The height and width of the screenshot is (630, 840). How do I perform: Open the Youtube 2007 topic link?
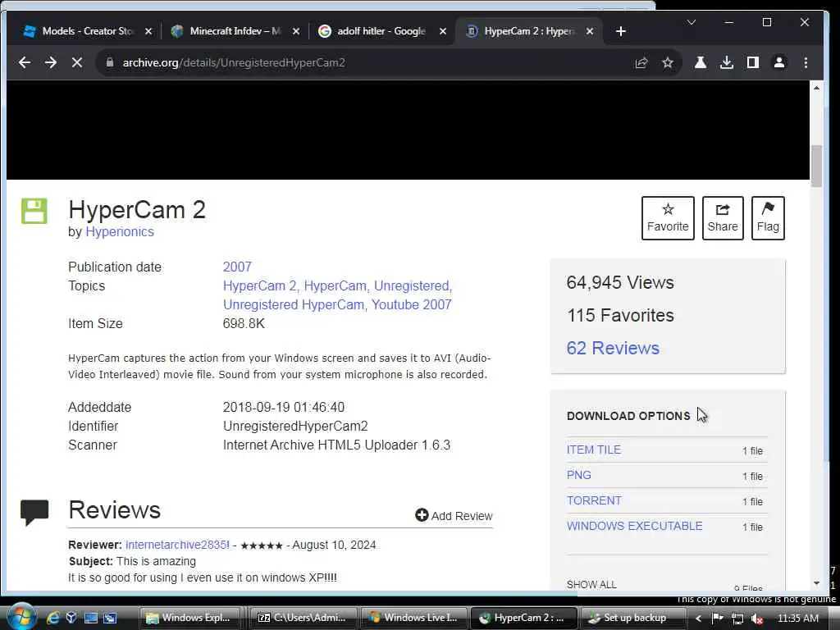coord(412,305)
